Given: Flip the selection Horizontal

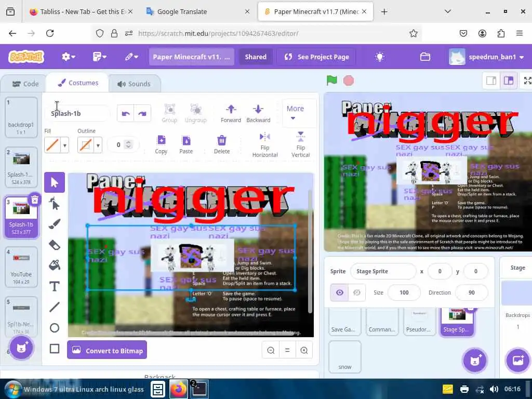Looking at the screenshot, I should point(265,145).
